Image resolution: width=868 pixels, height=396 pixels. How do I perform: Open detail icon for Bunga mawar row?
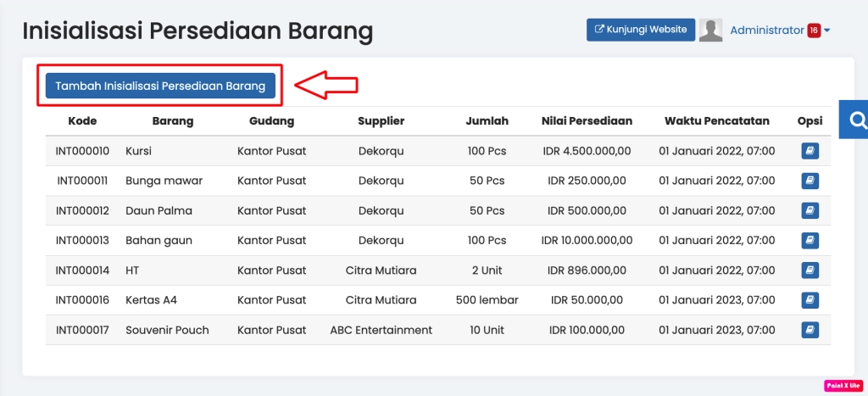click(810, 181)
